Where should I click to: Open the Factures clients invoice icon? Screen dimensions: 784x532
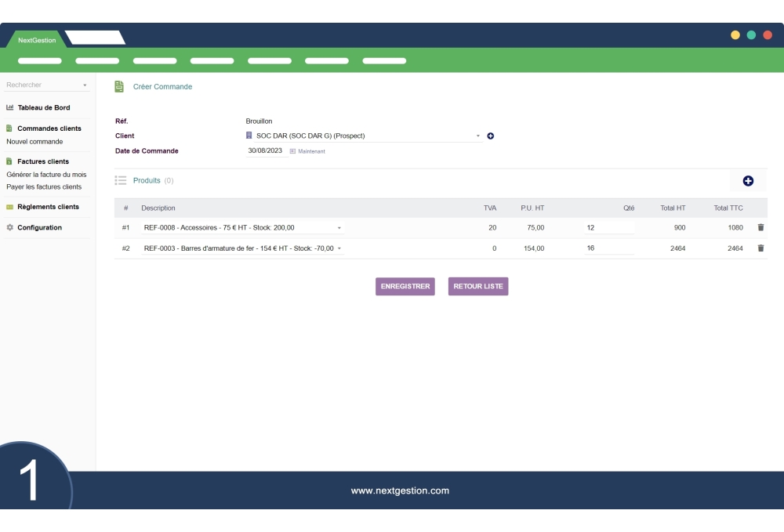(x=10, y=161)
